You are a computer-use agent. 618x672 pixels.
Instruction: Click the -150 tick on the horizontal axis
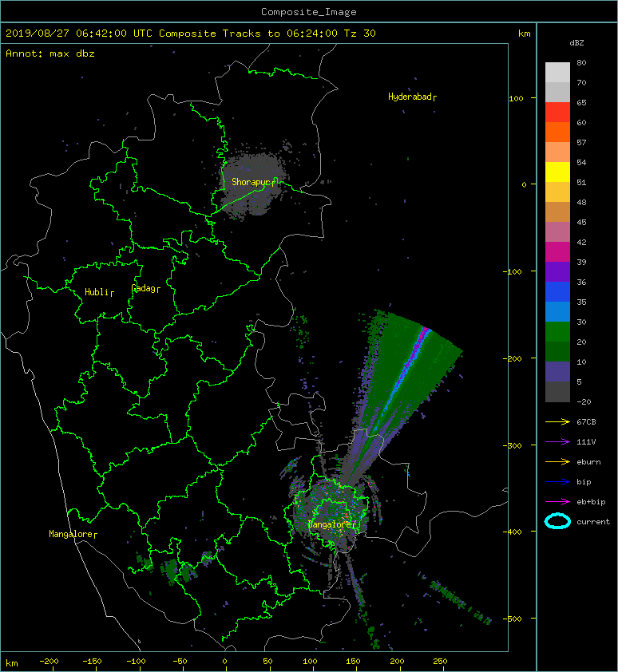(92, 662)
